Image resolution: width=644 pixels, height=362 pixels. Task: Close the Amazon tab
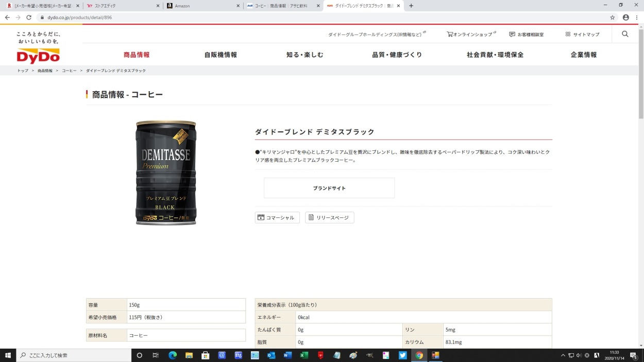click(238, 6)
